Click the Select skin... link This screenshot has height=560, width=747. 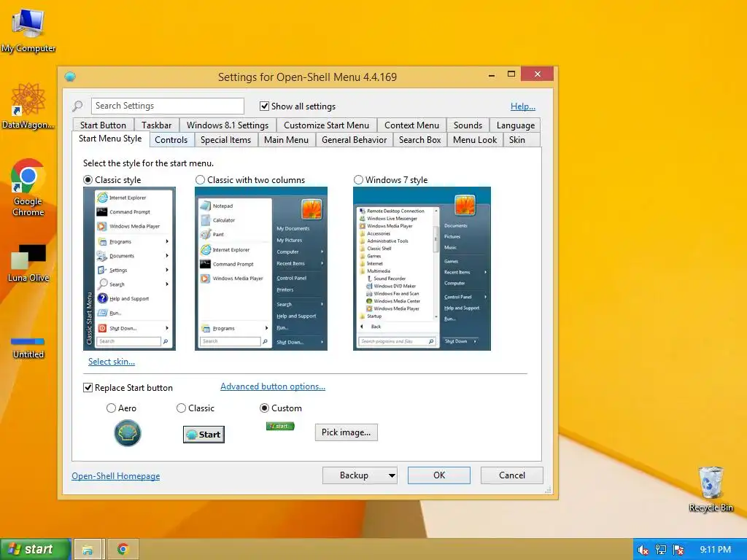tap(112, 362)
